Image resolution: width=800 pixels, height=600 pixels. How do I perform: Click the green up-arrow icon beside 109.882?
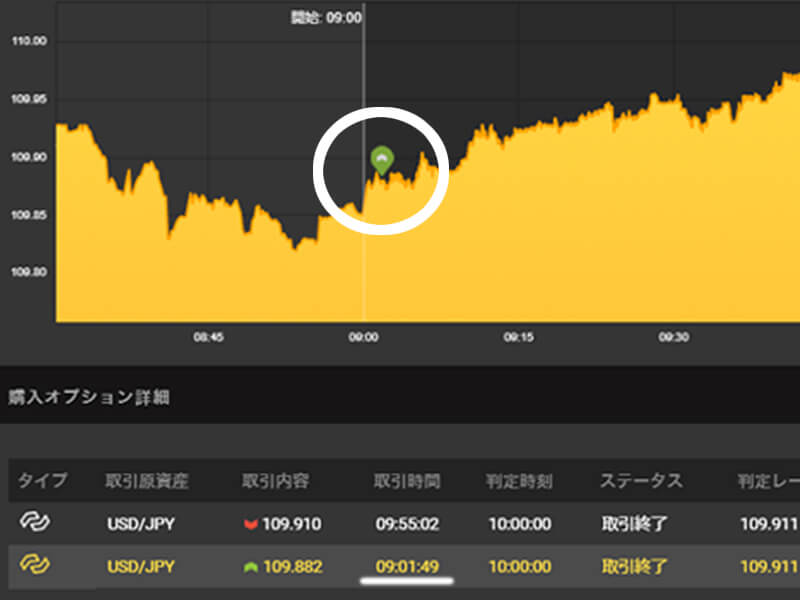pos(251,567)
